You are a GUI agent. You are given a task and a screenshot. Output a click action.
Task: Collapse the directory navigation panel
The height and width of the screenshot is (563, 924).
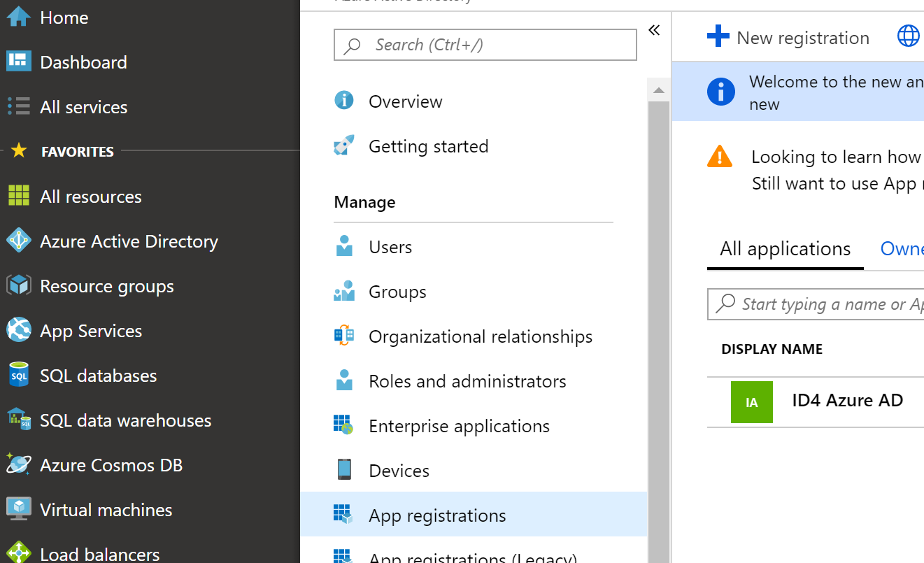click(654, 30)
